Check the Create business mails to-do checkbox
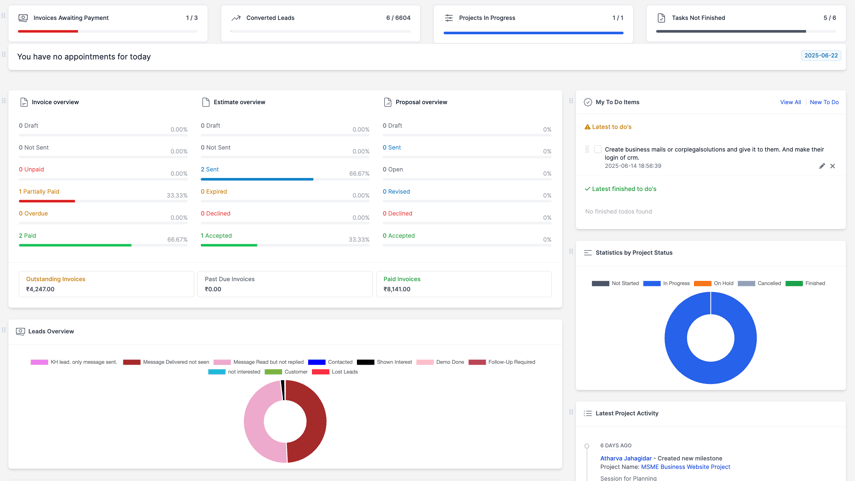The image size is (855, 481). [598, 149]
